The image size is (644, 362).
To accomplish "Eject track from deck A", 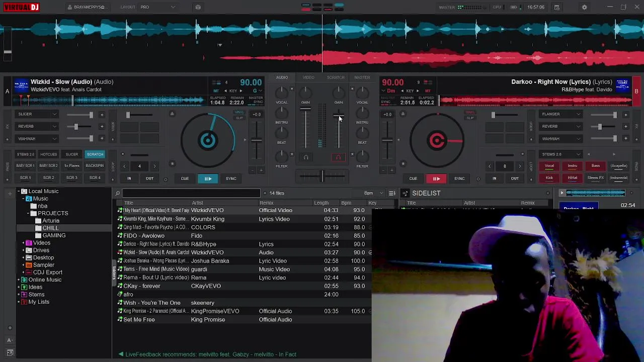I will (172, 114).
